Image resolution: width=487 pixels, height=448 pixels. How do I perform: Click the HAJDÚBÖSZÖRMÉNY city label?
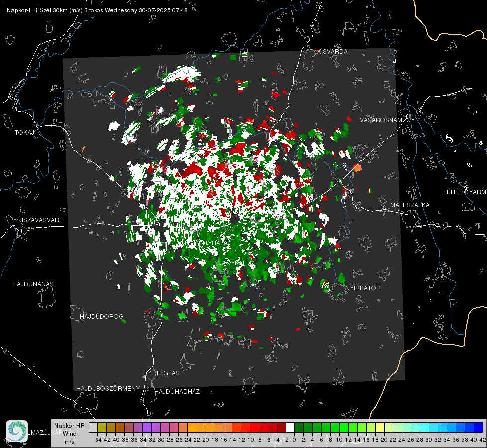108,389
